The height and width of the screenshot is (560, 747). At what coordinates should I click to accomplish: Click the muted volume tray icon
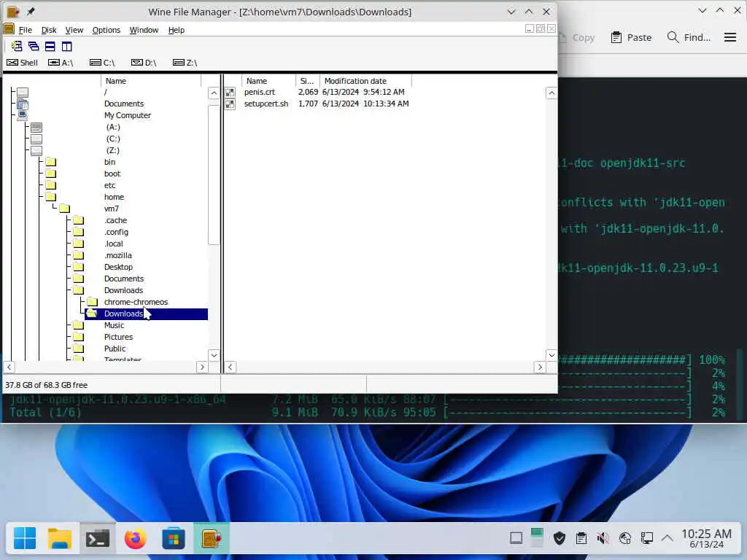(x=603, y=539)
